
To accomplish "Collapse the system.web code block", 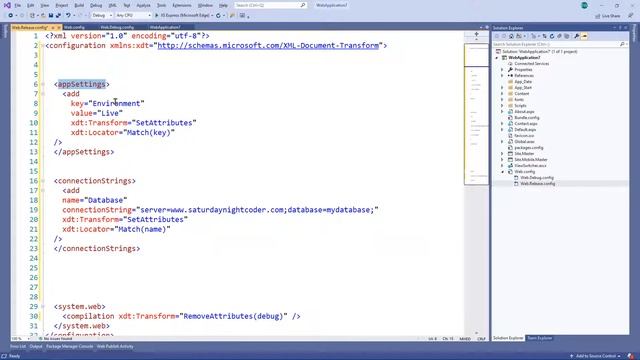I will coord(42,307).
